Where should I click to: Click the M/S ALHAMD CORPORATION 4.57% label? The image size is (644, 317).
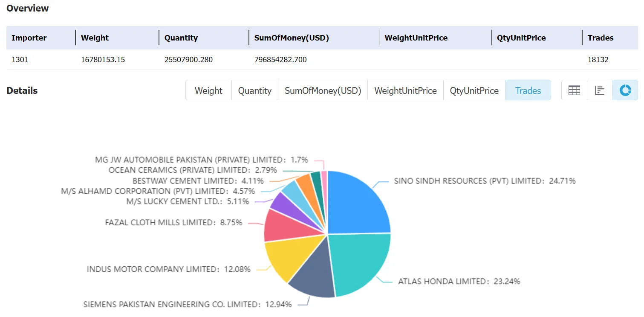click(158, 191)
